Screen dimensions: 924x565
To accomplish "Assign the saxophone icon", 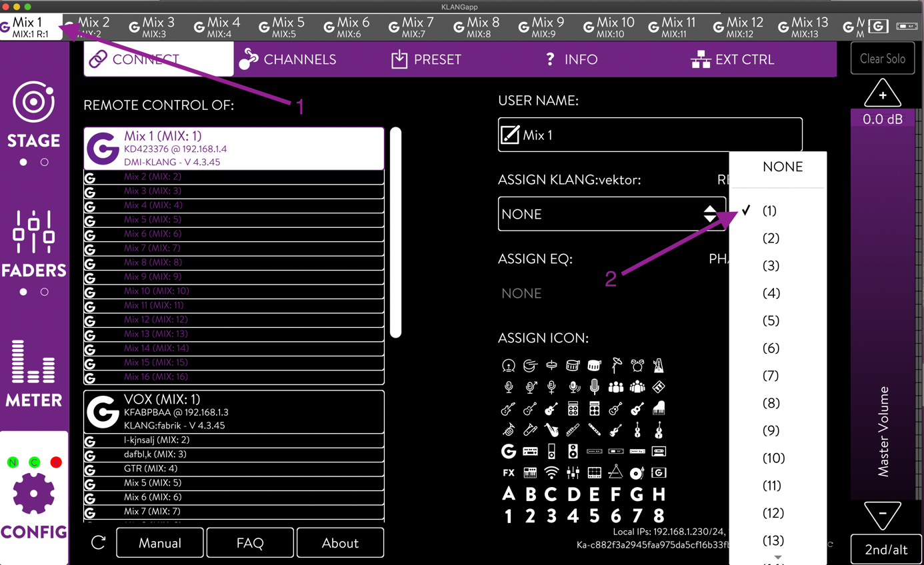I will click(x=551, y=430).
